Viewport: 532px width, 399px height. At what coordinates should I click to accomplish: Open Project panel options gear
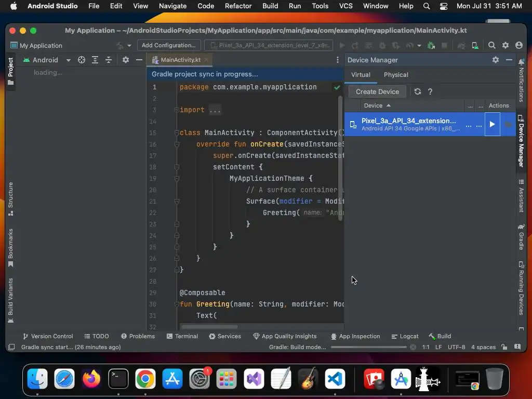pos(126,60)
